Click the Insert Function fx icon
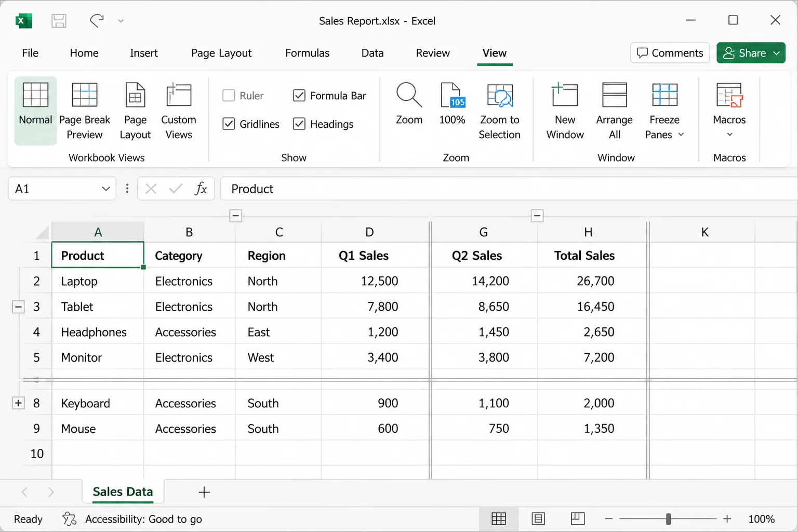The height and width of the screenshot is (532, 798). (201, 189)
